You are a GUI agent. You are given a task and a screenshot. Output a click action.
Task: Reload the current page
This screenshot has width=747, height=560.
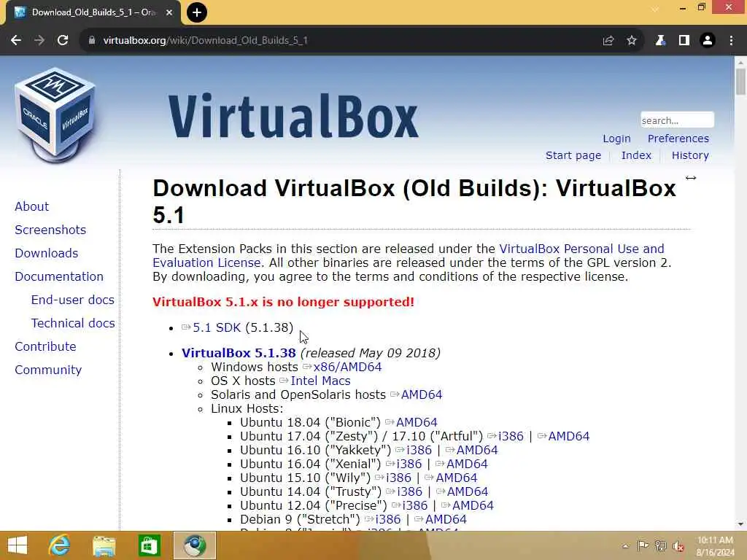63,41
